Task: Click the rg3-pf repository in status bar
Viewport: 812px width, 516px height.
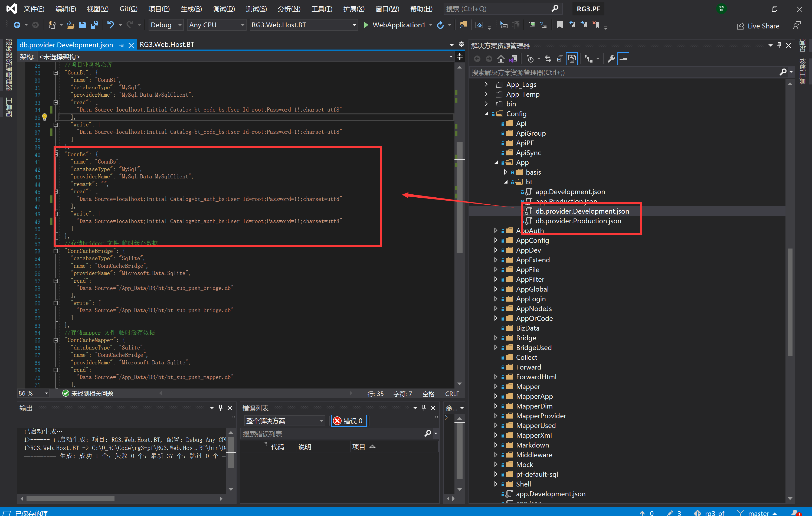Action: (x=709, y=513)
